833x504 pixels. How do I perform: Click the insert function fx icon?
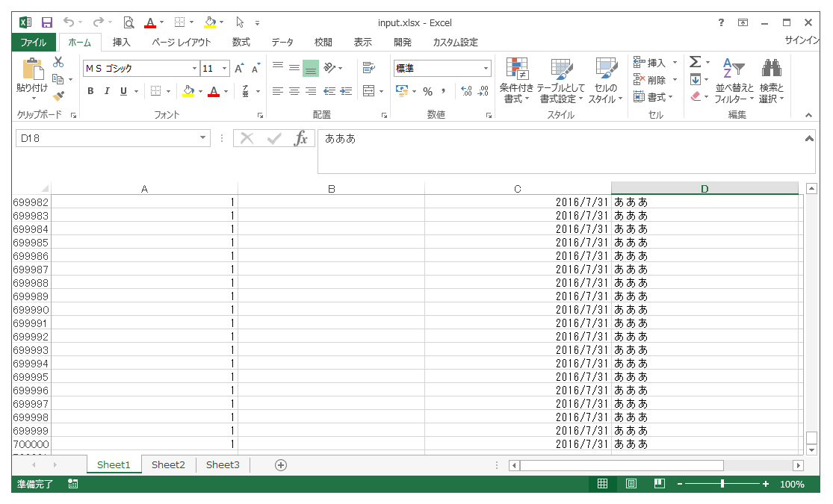[x=300, y=139]
